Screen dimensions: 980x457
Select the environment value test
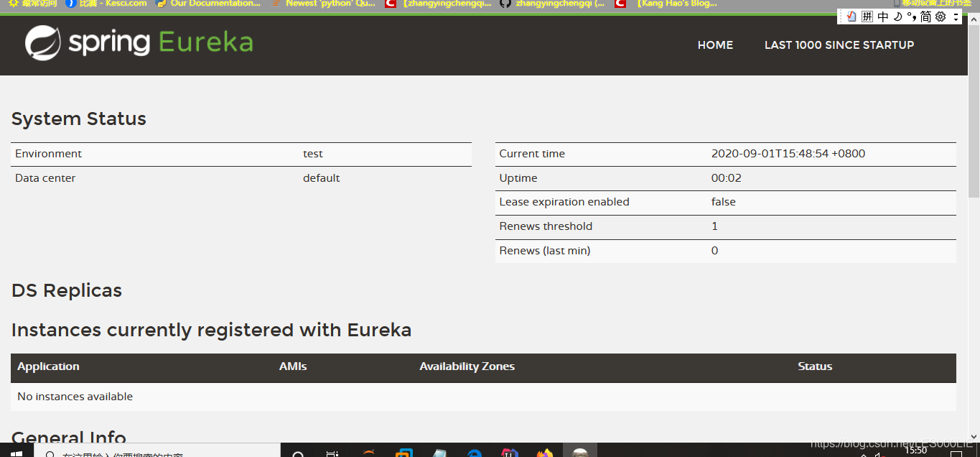click(x=313, y=154)
